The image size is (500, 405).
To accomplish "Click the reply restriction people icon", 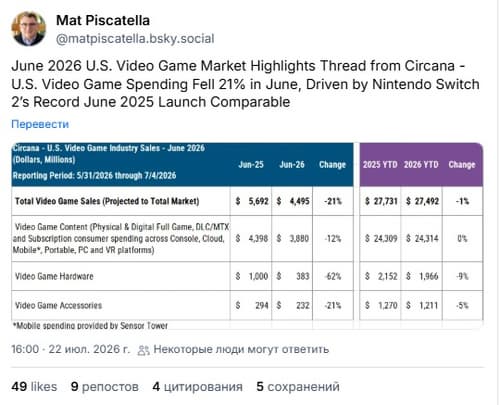I will tap(144, 350).
